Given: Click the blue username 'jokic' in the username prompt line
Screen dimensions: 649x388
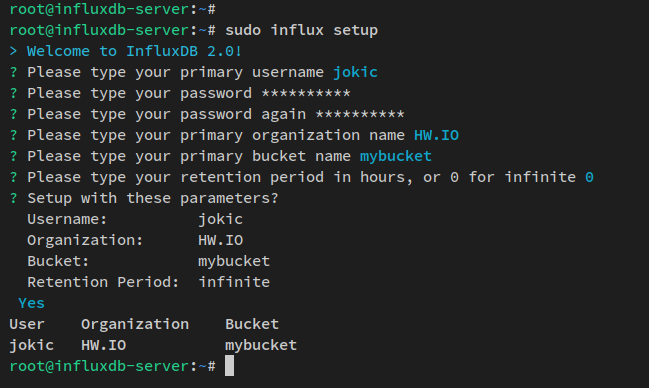Looking at the screenshot, I should point(355,72).
